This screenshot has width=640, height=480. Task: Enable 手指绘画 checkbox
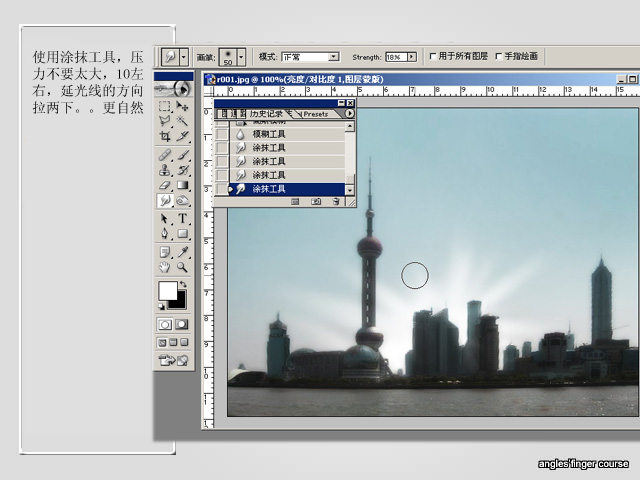coord(499,56)
